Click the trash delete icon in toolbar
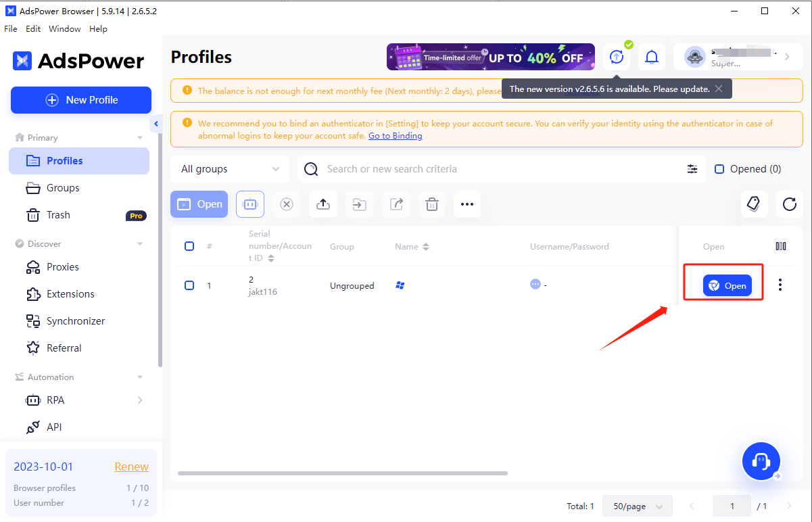This screenshot has width=812, height=522. [x=432, y=204]
